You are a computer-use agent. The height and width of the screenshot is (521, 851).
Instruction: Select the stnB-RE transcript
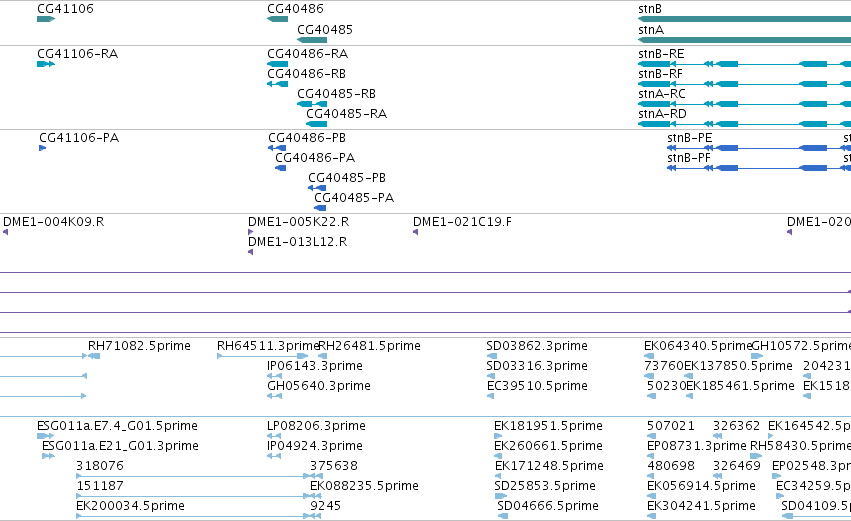(x=745, y=64)
